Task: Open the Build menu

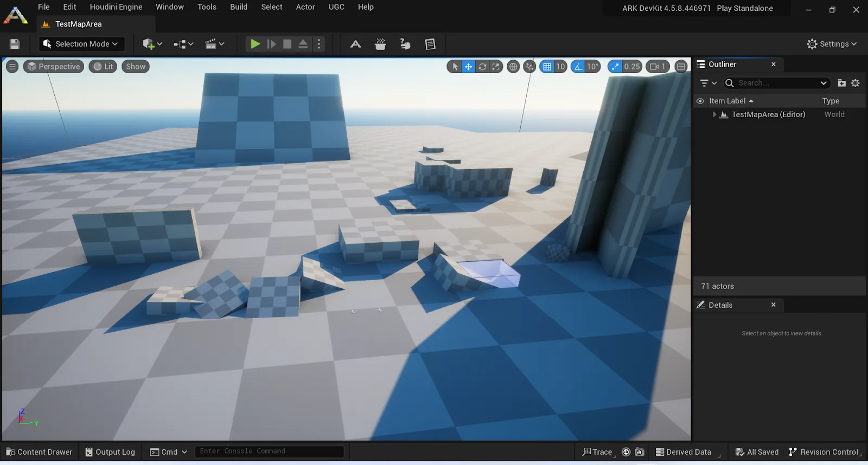Action: click(x=239, y=7)
